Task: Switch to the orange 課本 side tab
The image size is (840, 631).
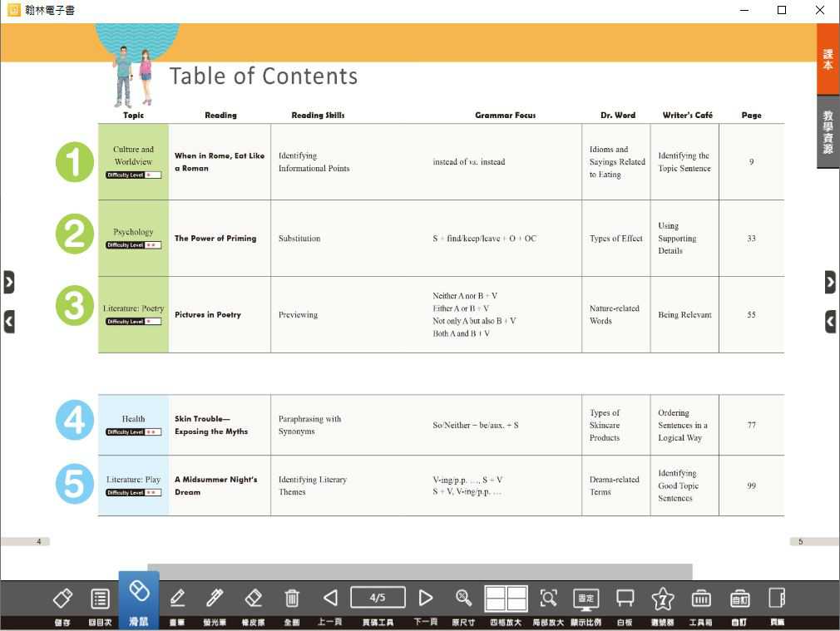Action: coord(828,59)
